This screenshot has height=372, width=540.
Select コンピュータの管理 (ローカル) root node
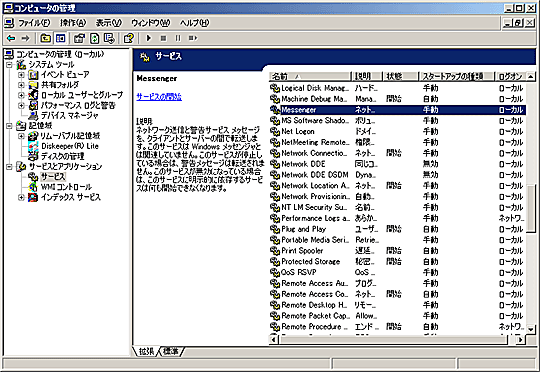[x=60, y=54]
